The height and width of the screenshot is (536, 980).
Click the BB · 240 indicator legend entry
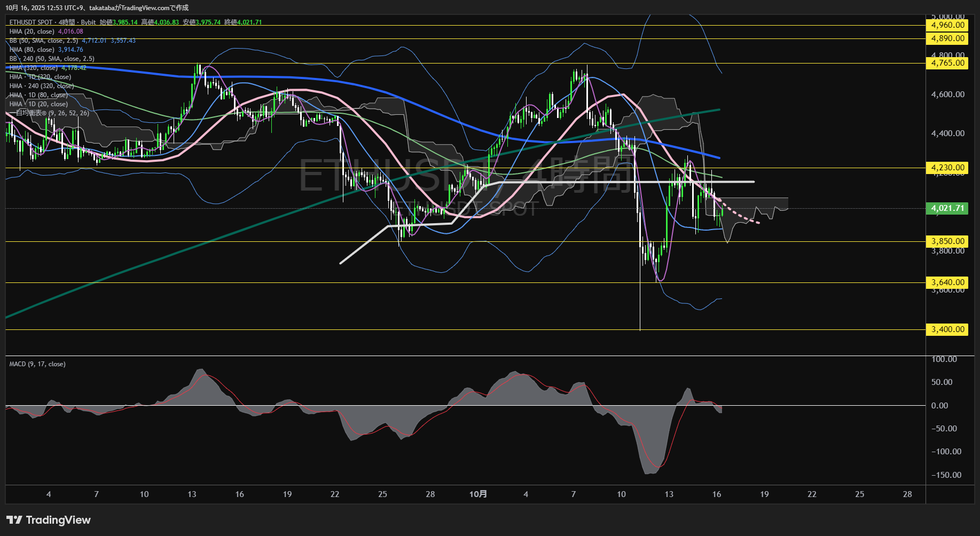point(52,59)
